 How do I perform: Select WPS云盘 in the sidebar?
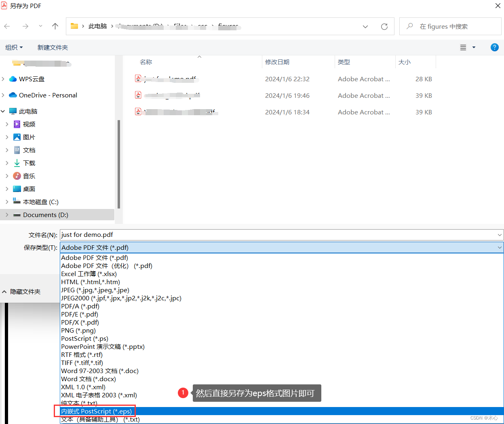point(32,79)
